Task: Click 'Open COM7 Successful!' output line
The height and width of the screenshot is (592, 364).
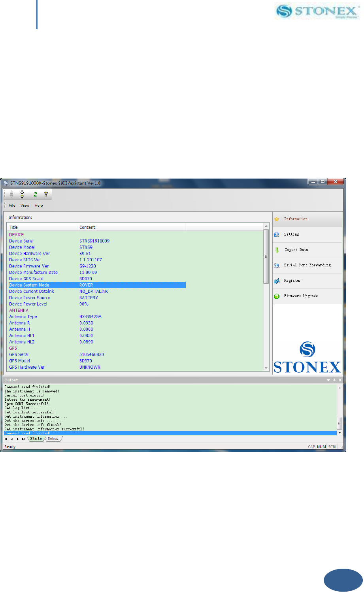Action: pos(26,404)
